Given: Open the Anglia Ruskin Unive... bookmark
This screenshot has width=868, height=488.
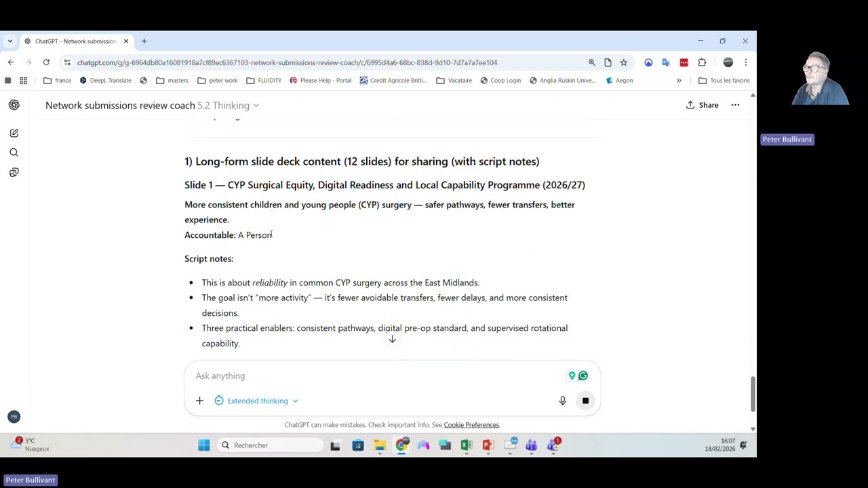Looking at the screenshot, I should point(561,81).
